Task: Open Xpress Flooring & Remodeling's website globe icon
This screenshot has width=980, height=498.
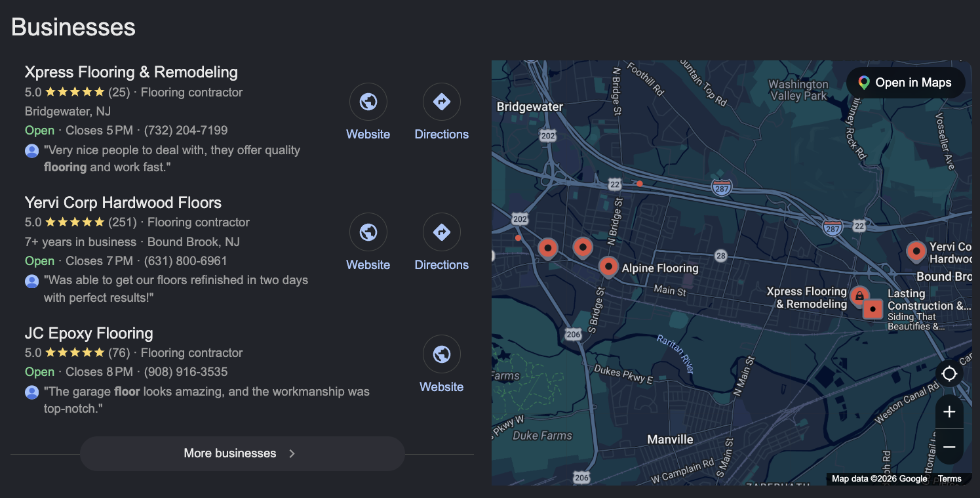Action: [x=368, y=102]
